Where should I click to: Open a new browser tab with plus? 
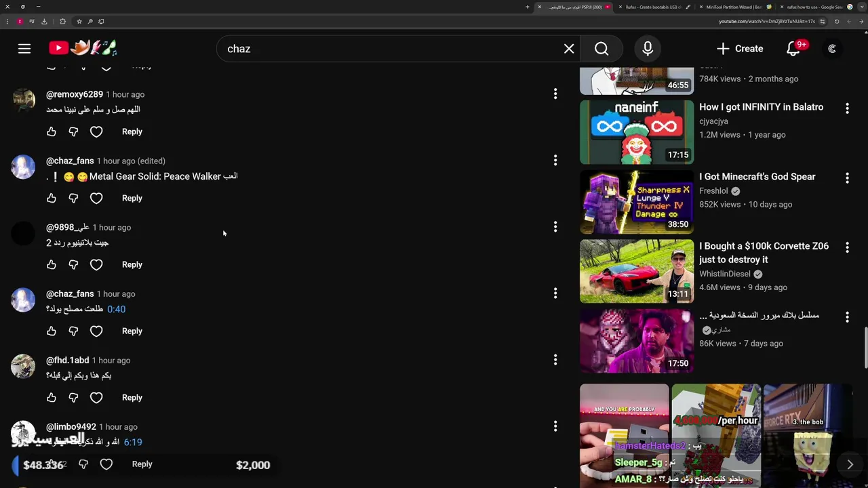pyautogui.click(x=527, y=7)
